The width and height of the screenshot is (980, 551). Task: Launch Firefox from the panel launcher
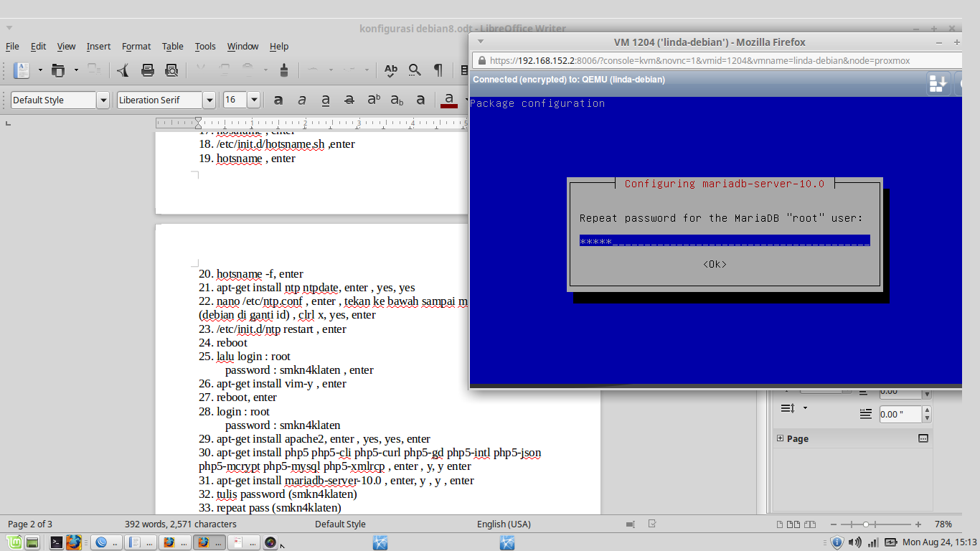73,542
